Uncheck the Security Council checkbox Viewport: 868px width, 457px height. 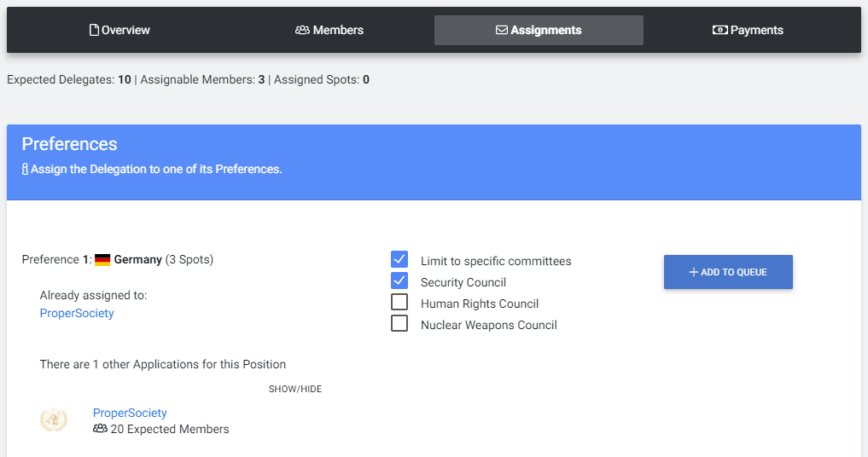[399, 281]
